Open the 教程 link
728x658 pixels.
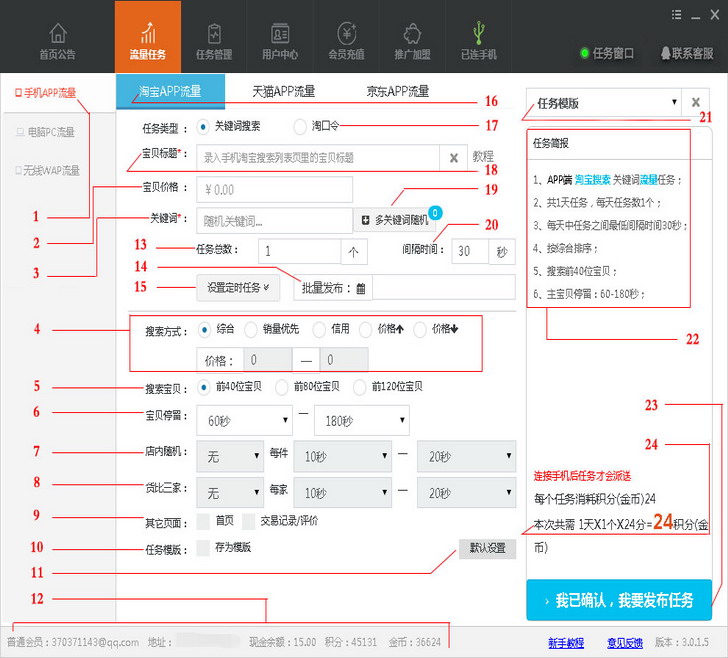(x=483, y=156)
